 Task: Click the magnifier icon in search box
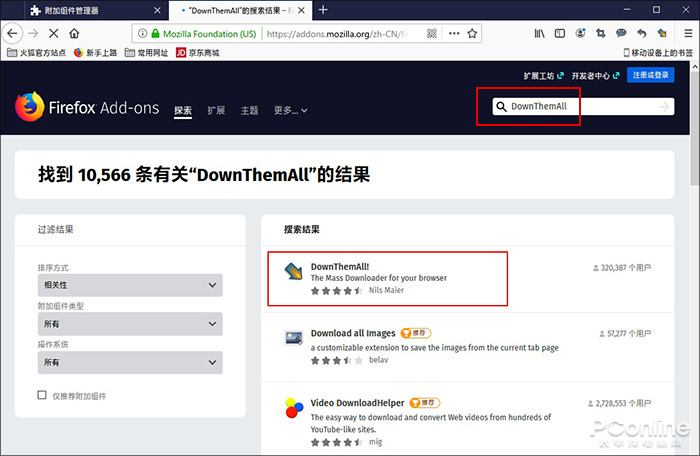[501, 106]
